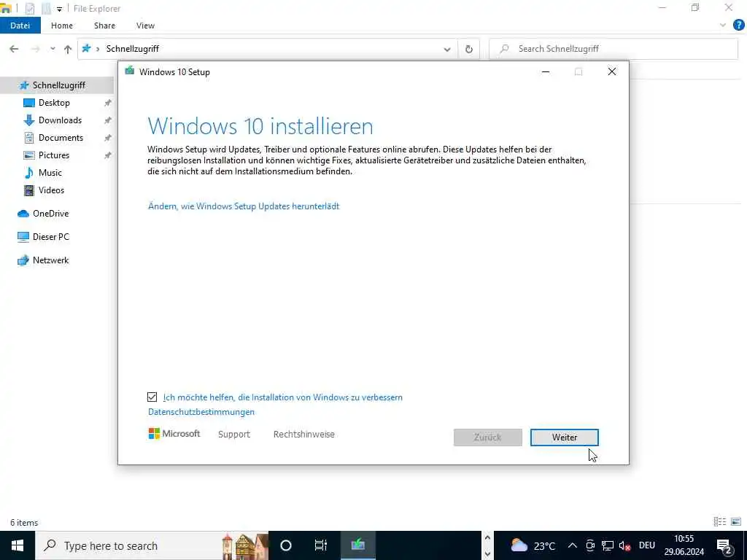Select Dieser PC in the navigation pane
Screen dimensions: 747x560
[x=50, y=237]
